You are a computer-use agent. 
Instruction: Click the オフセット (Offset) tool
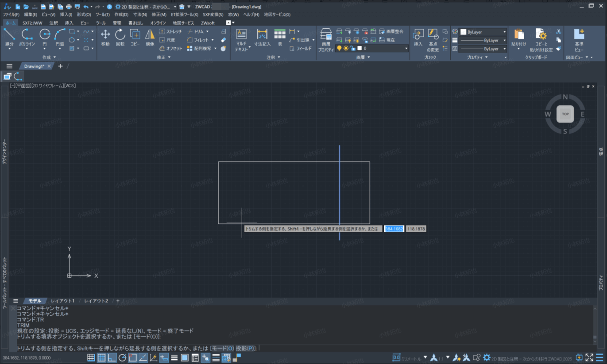[170, 48]
